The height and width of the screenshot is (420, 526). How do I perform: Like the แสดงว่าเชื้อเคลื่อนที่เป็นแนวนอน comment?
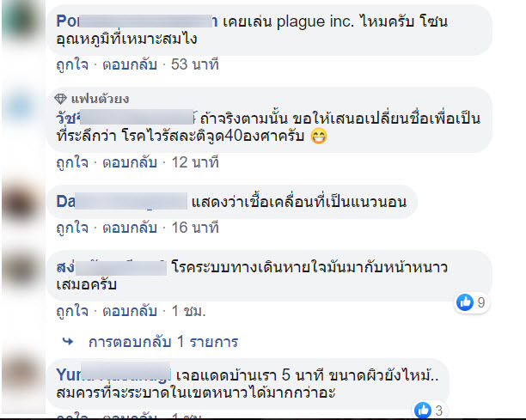pos(72,228)
